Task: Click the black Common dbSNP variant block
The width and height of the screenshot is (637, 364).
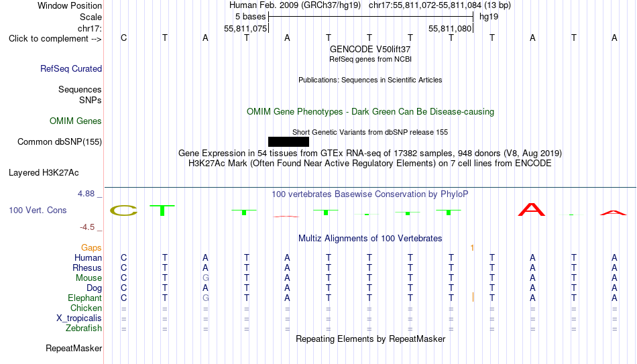Action: tap(288, 142)
